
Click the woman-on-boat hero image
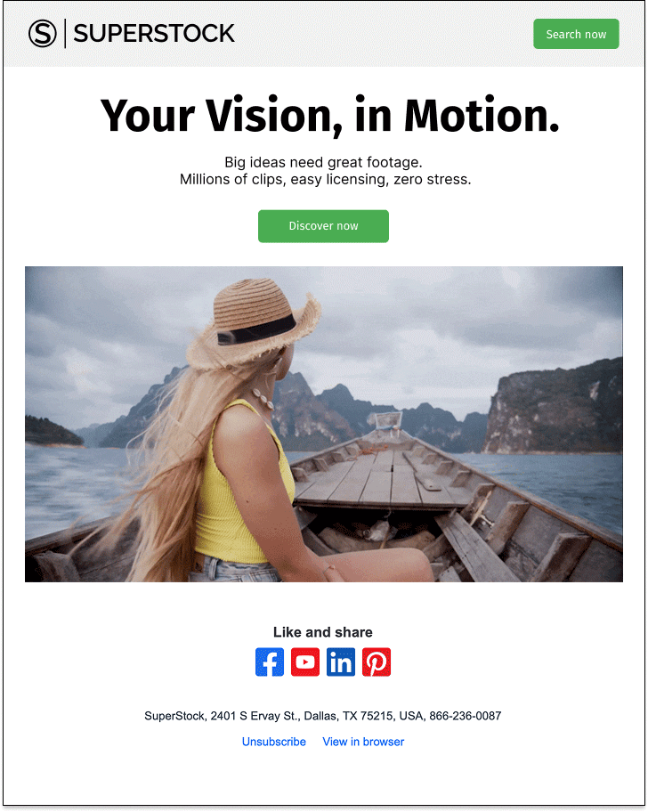324,424
